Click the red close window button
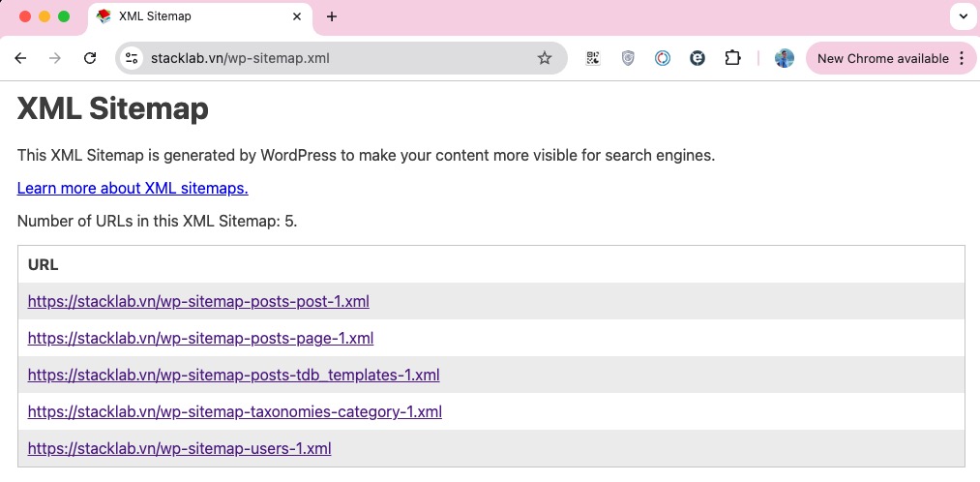Screen dimensions: 980x482 (25, 16)
